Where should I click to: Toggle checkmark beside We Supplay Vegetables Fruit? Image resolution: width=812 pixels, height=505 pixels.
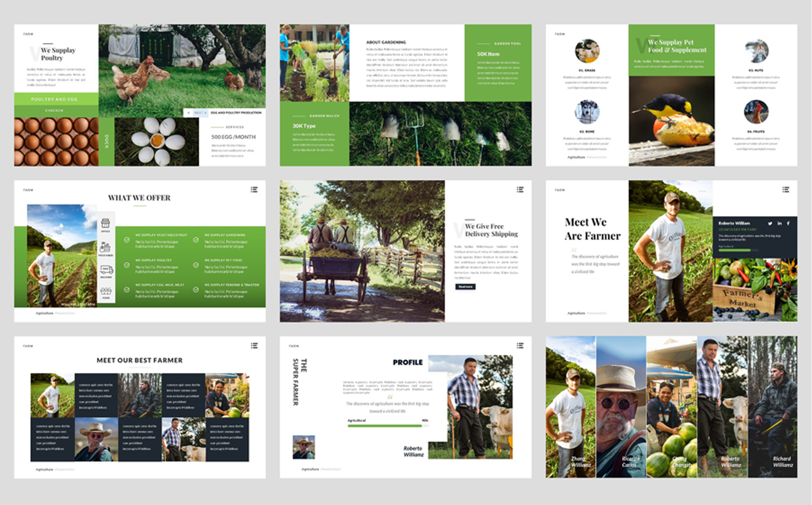pyautogui.click(x=127, y=239)
